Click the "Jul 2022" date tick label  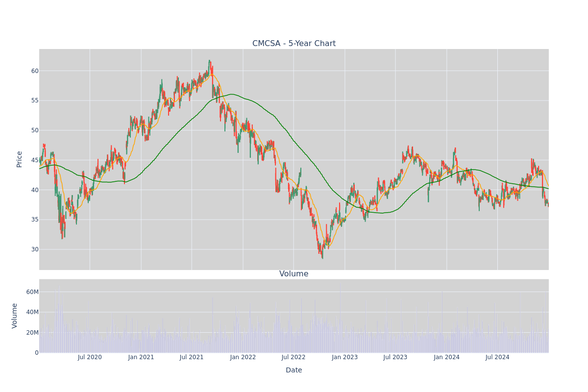[294, 357]
